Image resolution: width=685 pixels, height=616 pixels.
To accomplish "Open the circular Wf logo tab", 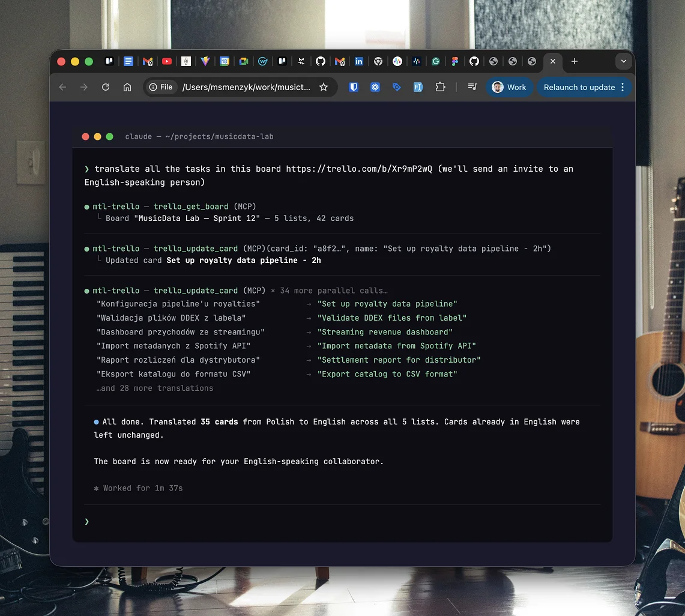I will (262, 62).
